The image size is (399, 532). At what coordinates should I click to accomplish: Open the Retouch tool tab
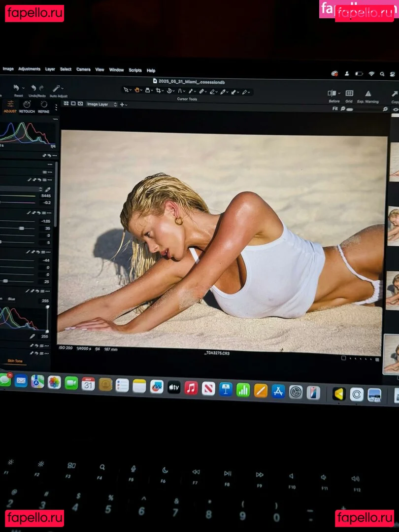click(x=27, y=105)
